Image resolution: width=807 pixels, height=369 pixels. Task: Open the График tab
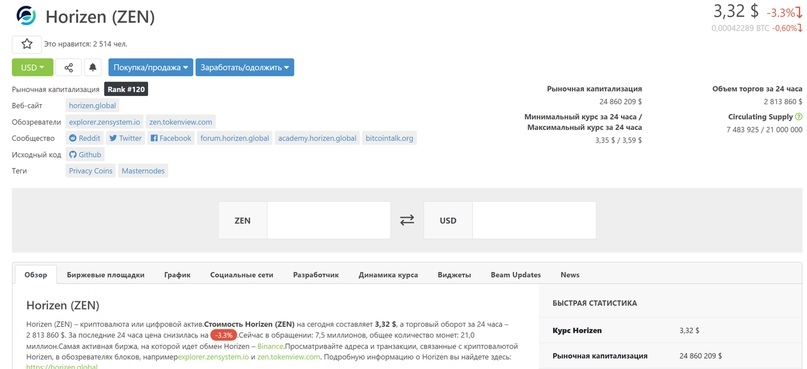pos(178,275)
